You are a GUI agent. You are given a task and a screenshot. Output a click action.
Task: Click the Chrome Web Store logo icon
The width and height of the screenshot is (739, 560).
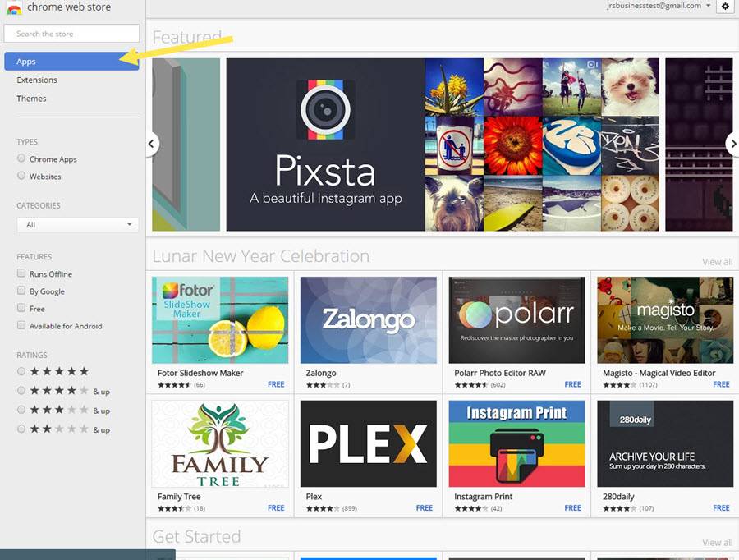(13, 8)
